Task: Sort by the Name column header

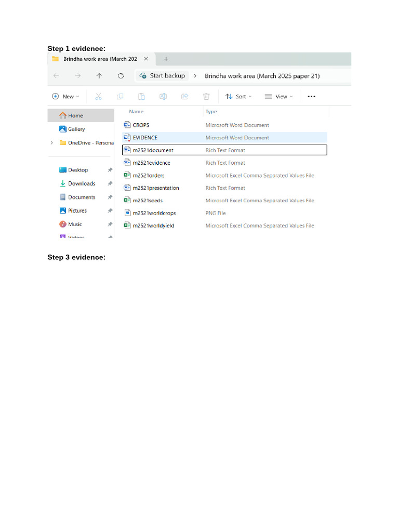Action: (136, 112)
